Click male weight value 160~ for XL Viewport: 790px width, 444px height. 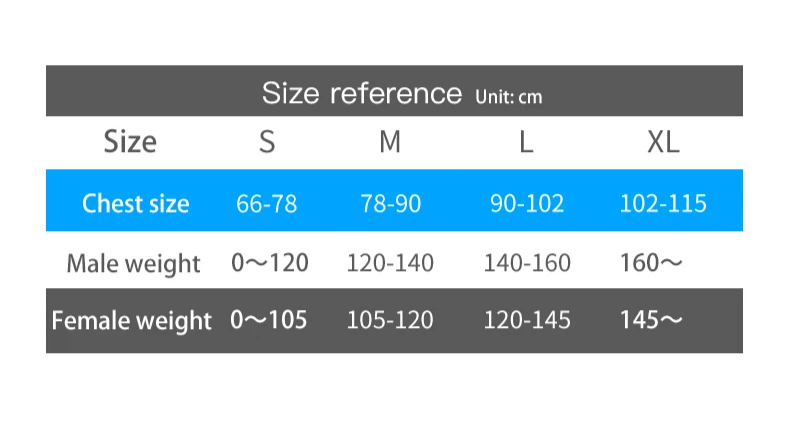(x=651, y=263)
